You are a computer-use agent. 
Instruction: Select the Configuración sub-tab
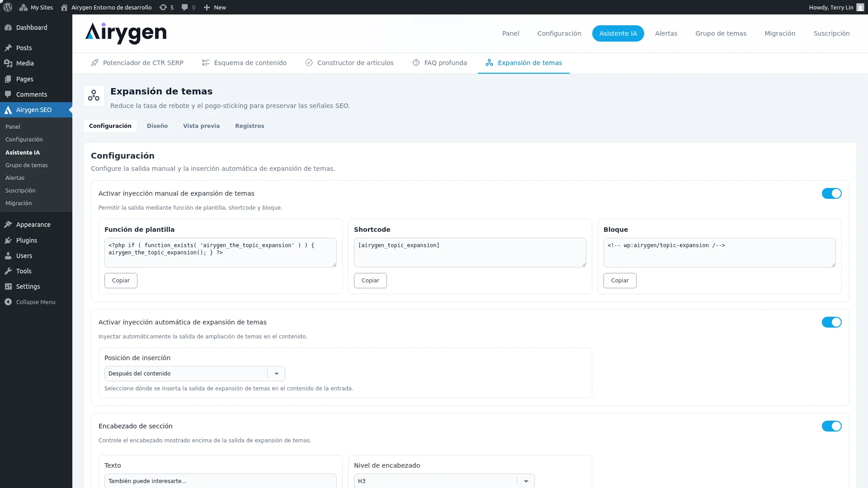[x=110, y=126]
